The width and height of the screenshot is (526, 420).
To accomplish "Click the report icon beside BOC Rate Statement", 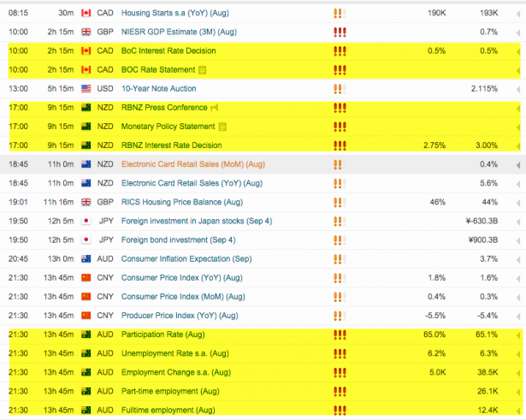I will click(x=203, y=70).
